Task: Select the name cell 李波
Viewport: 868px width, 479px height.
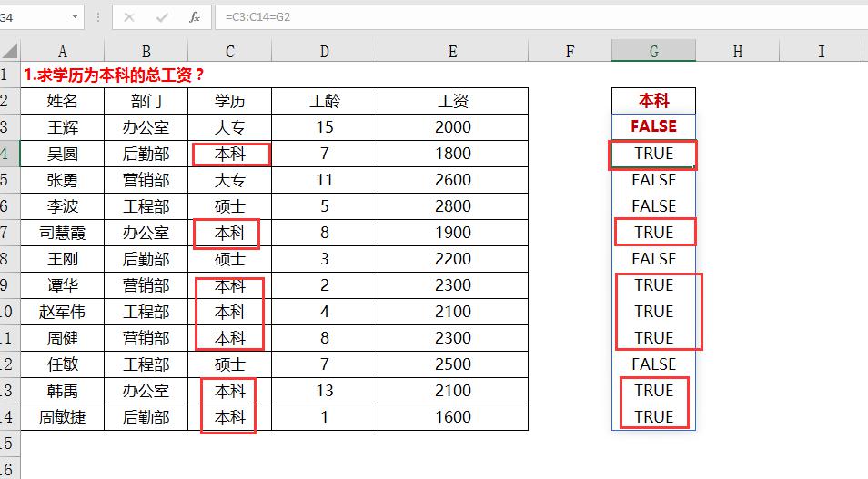Action: (63, 206)
